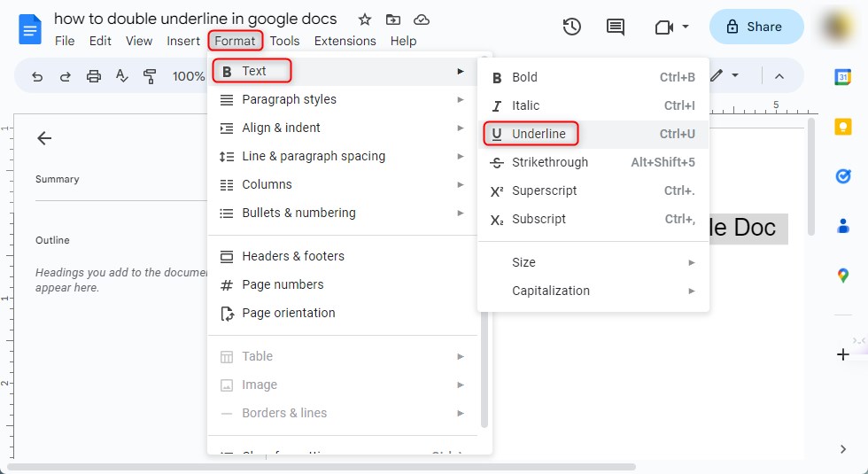Open the Extensions menu
The height and width of the screenshot is (474, 868).
click(345, 41)
